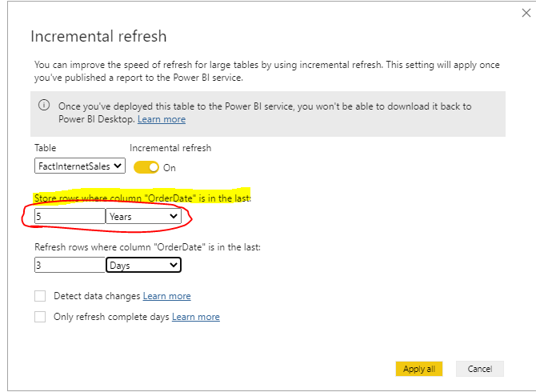Image resolution: width=536 pixels, height=392 pixels.
Task: Check the Only refresh complete days box
Action: tap(40, 317)
